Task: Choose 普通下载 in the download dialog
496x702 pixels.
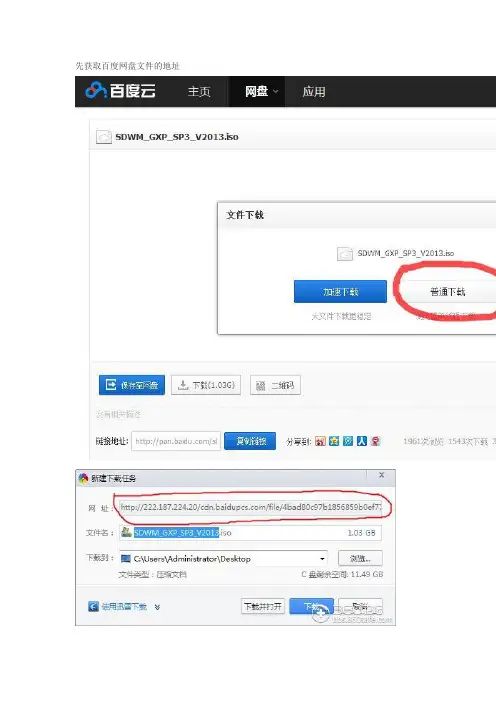Action: point(447,292)
